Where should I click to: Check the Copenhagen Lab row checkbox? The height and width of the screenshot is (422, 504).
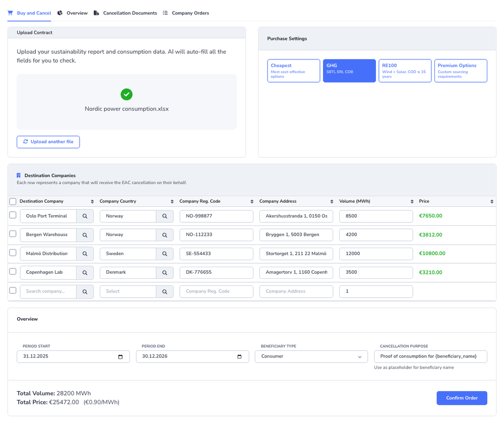(13, 271)
